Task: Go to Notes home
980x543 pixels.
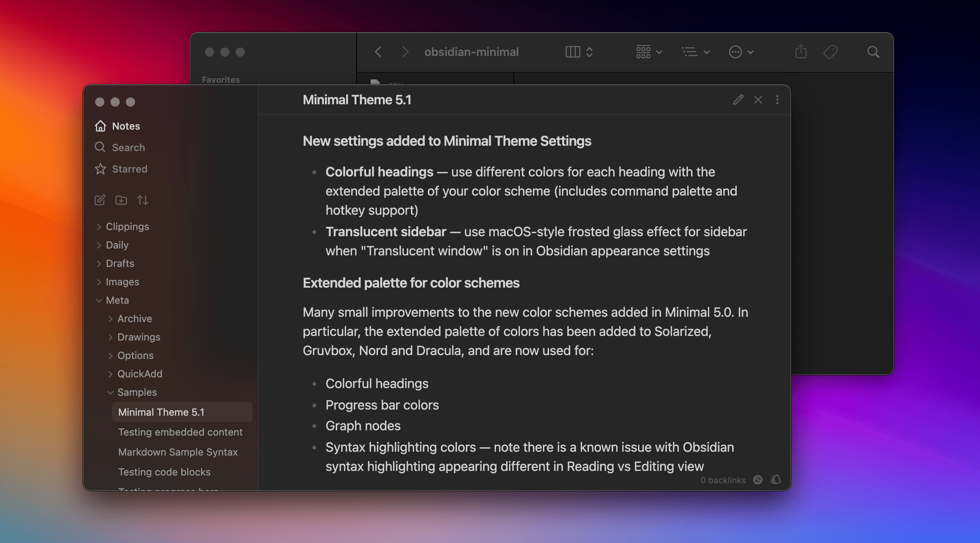Action: tap(125, 126)
